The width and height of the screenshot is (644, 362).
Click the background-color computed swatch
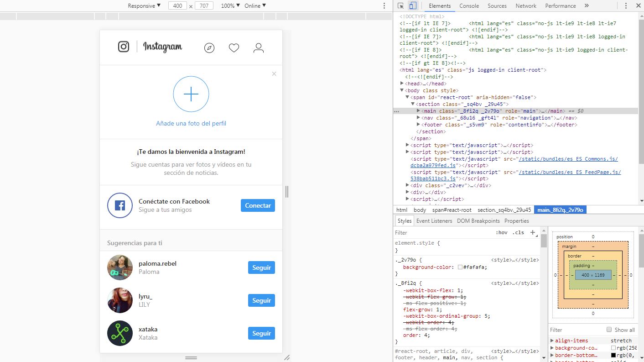(613, 348)
